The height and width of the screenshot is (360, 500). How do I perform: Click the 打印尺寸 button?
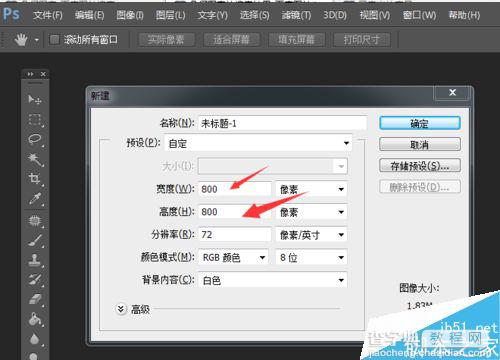(x=362, y=40)
